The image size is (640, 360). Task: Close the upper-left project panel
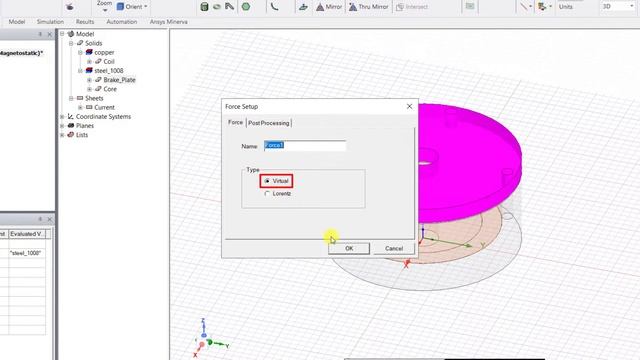point(50,35)
